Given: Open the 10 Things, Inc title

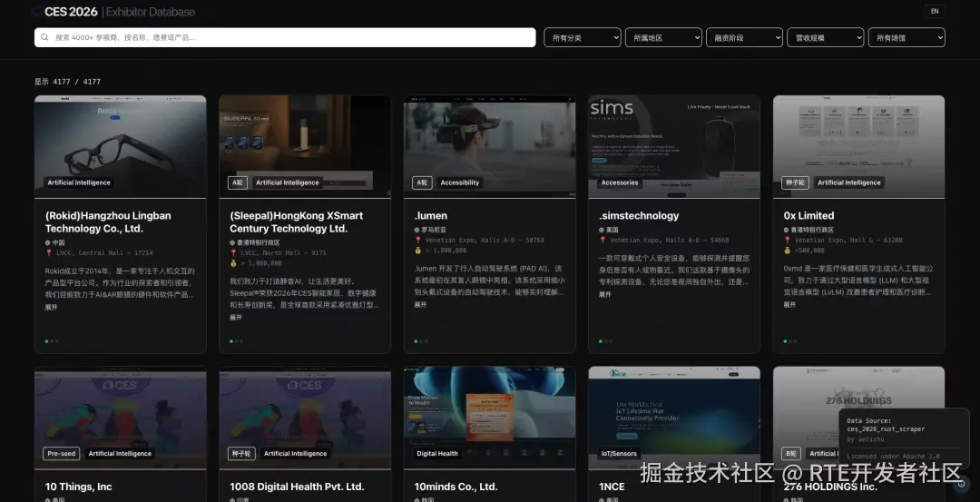Looking at the screenshot, I should tap(78, 487).
